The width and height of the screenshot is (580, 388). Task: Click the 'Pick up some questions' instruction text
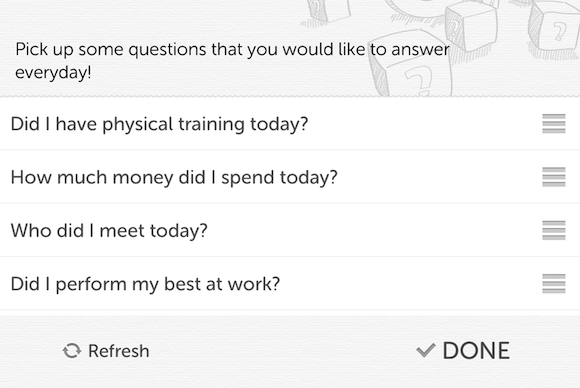pos(232,60)
